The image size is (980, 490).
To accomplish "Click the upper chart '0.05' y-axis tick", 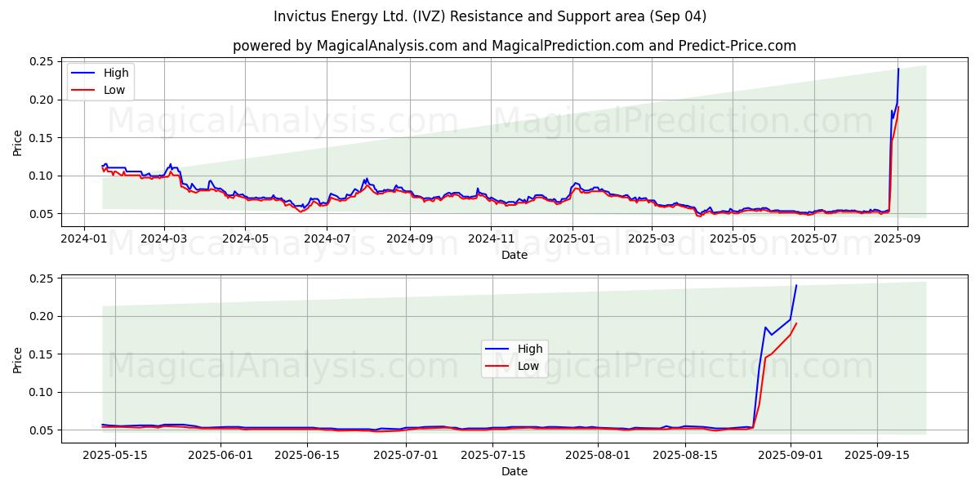I will tap(42, 214).
